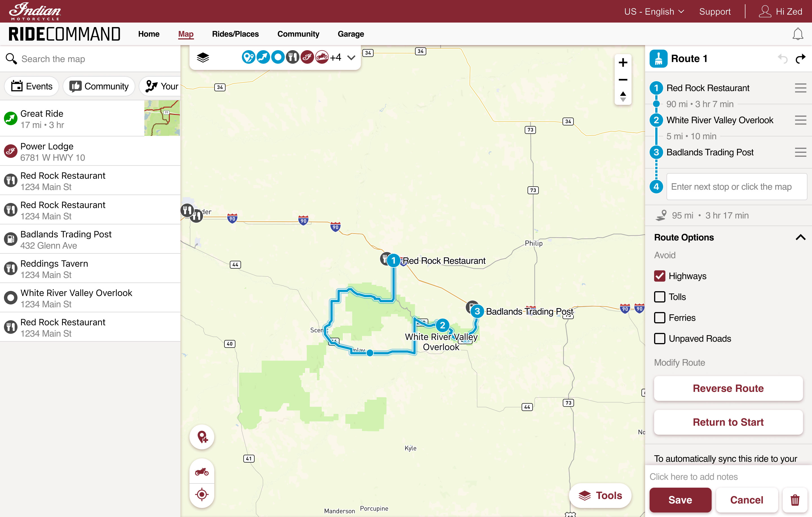Toggle the rides filter icon in map toolbar
The height and width of the screenshot is (517, 812).
263,57
